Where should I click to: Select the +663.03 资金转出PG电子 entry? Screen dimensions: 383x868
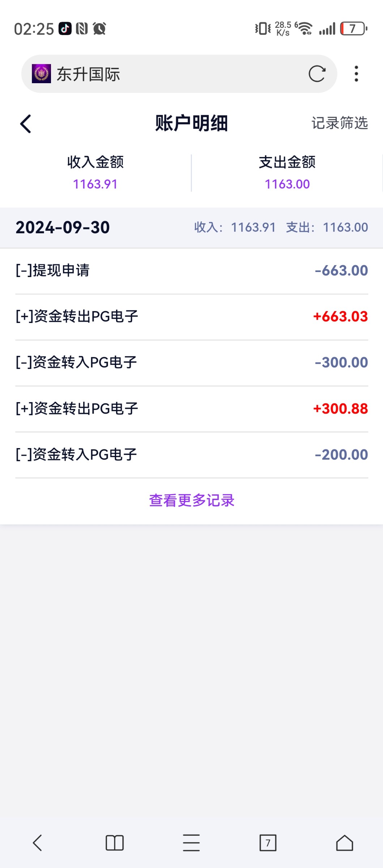click(192, 316)
